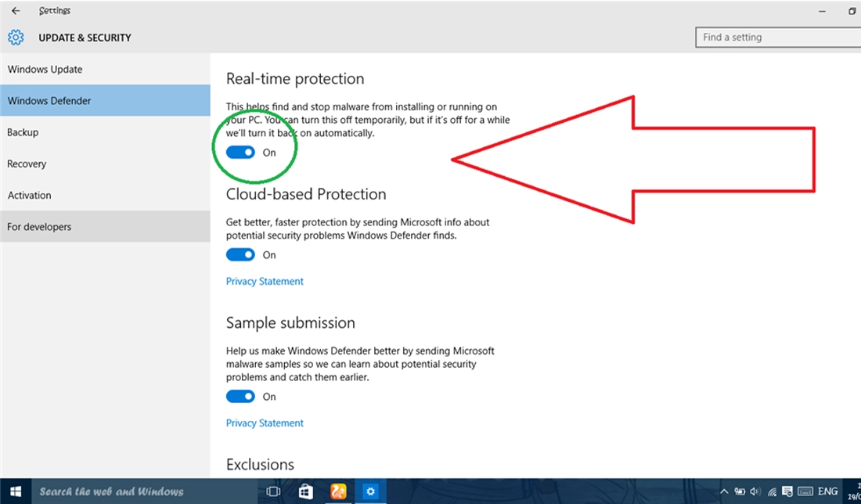The image size is (861, 504).
Task: Disable the Cloud-based Protection switch
Action: [x=240, y=254]
